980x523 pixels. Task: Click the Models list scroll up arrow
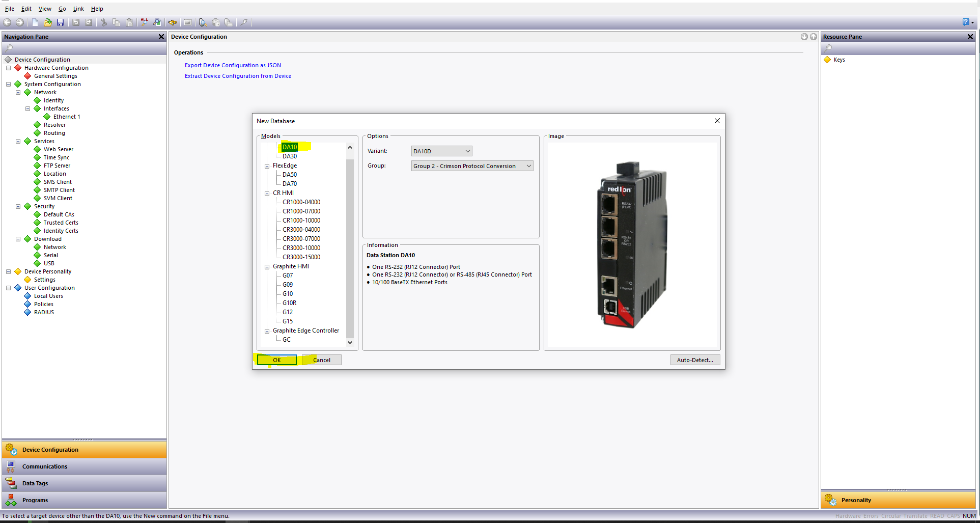[x=350, y=147]
